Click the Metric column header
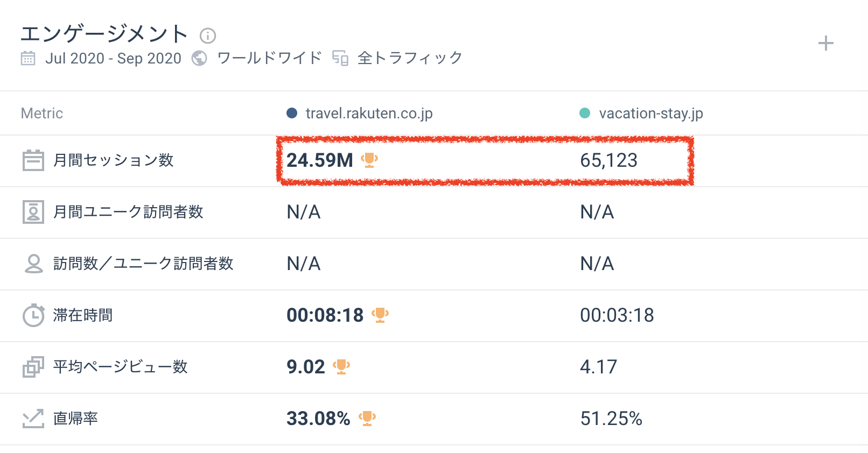The height and width of the screenshot is (453, 868). point(42,114)
